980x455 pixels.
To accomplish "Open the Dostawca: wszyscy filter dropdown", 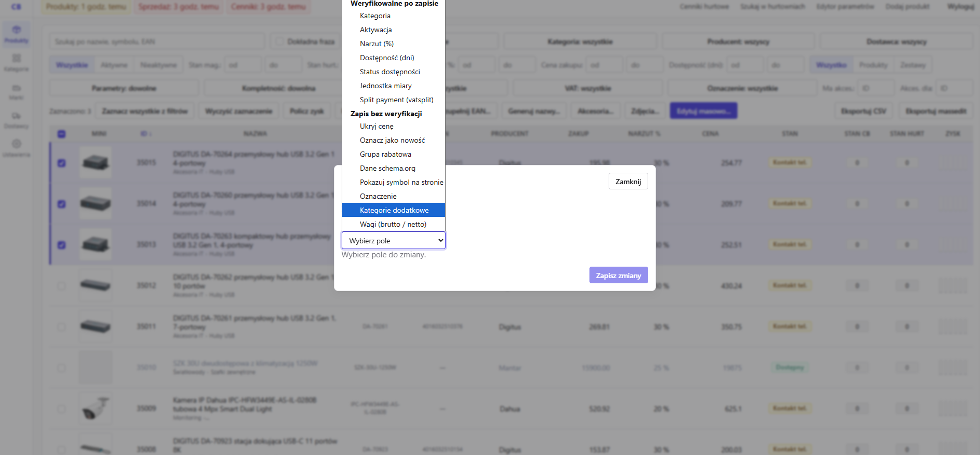I will [896, 42].
